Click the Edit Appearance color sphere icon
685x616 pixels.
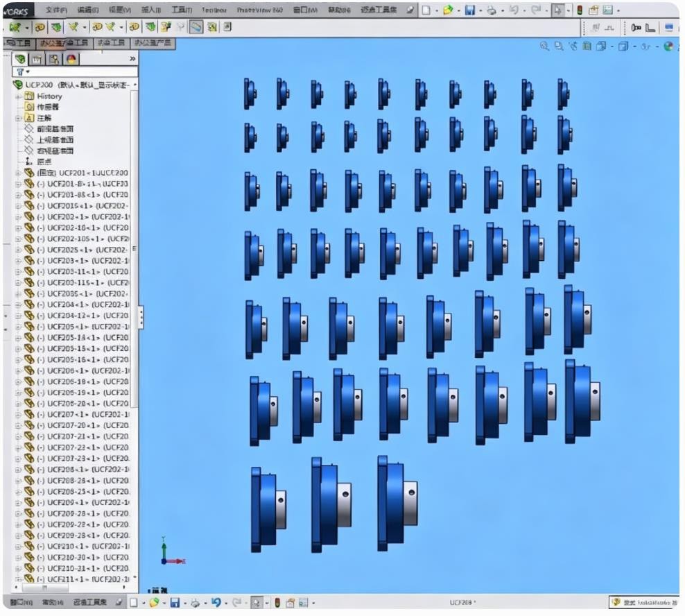pos(668,46)
